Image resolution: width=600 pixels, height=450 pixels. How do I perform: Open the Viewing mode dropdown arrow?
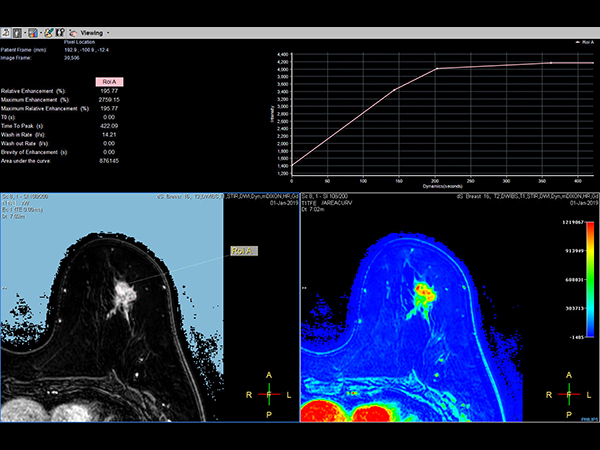[107, 32]
